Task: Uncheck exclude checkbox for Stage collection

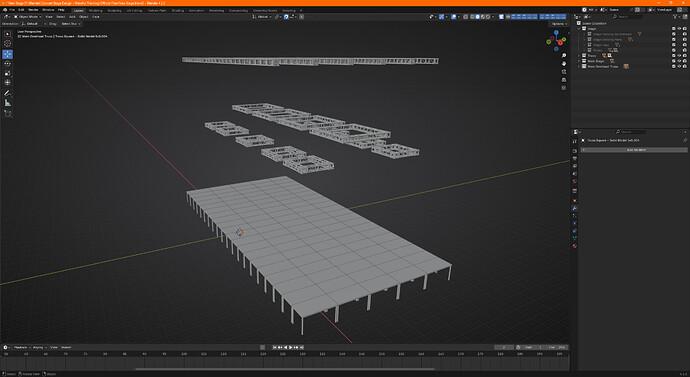Action: pyautogui.click(x=673, y=29)
